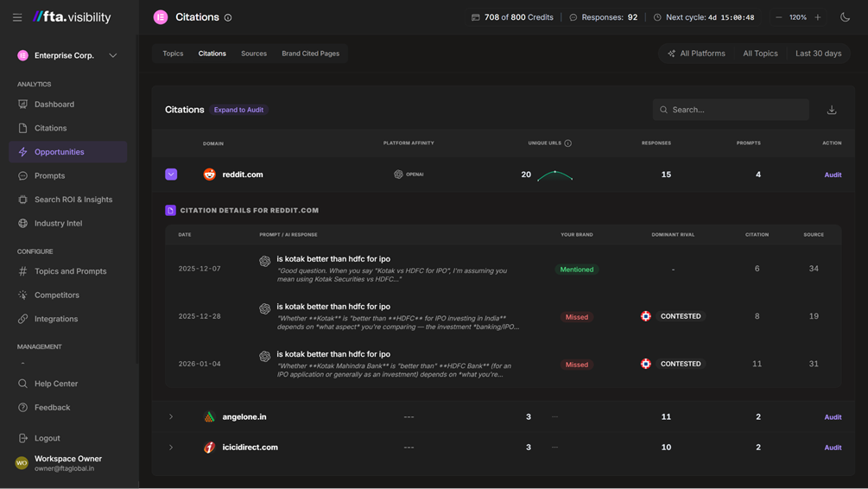Click rival logo on 2026-01-04 row
The height and width of the screenshot is (489, 868).
pos(645,364)
